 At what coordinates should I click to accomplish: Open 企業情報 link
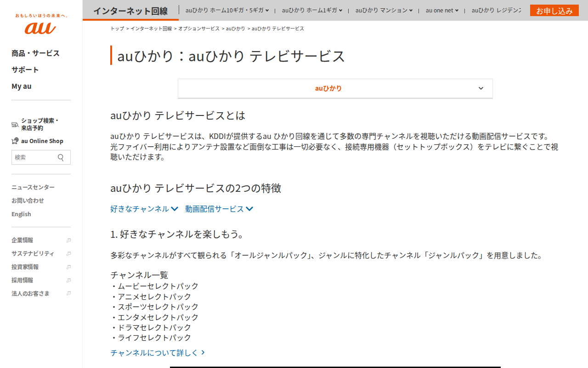coord(22,240)
